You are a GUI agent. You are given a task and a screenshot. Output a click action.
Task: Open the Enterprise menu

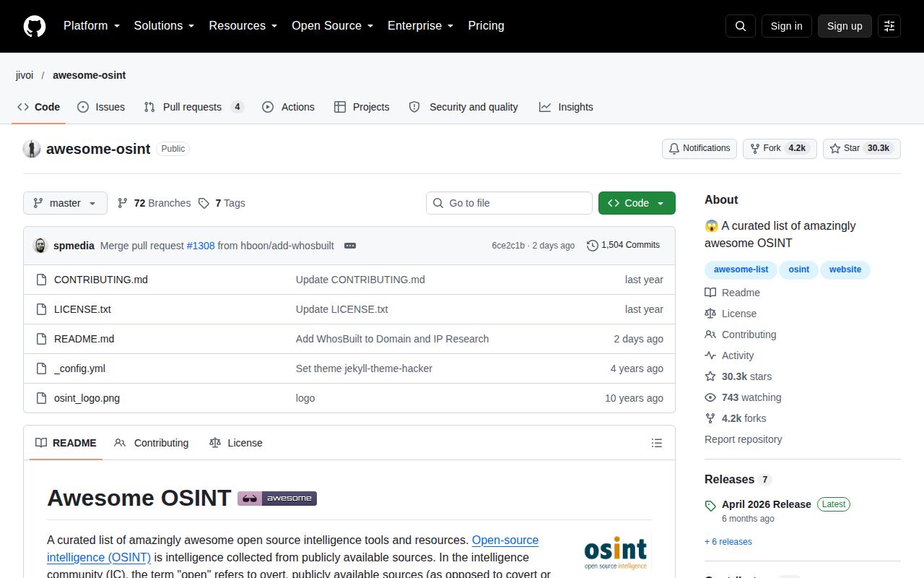(x=421, y=26)
